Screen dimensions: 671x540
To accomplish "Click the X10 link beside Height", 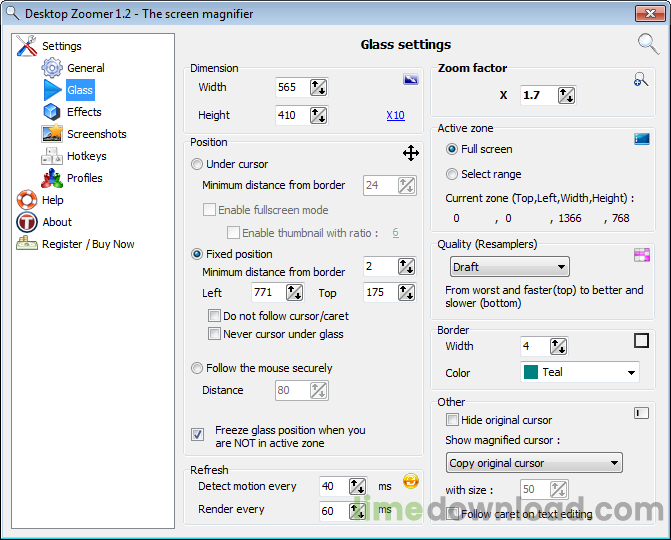I will tap(395, 116).
